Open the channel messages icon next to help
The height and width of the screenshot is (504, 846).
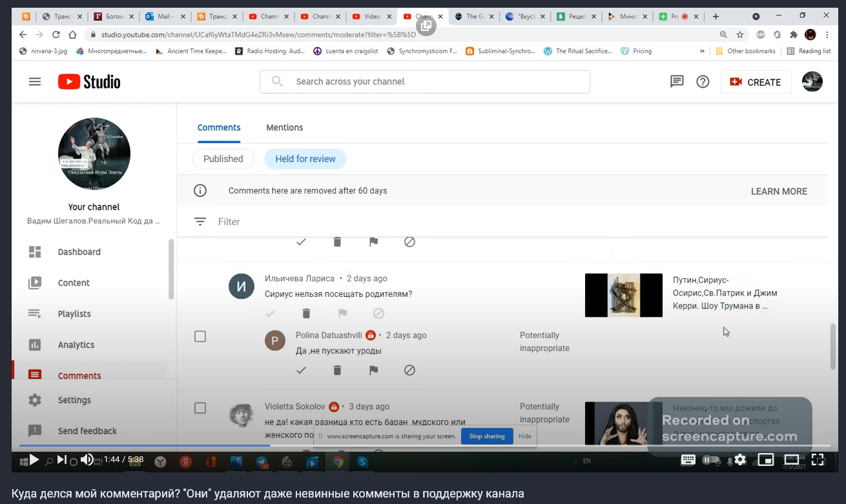(677, 81)
